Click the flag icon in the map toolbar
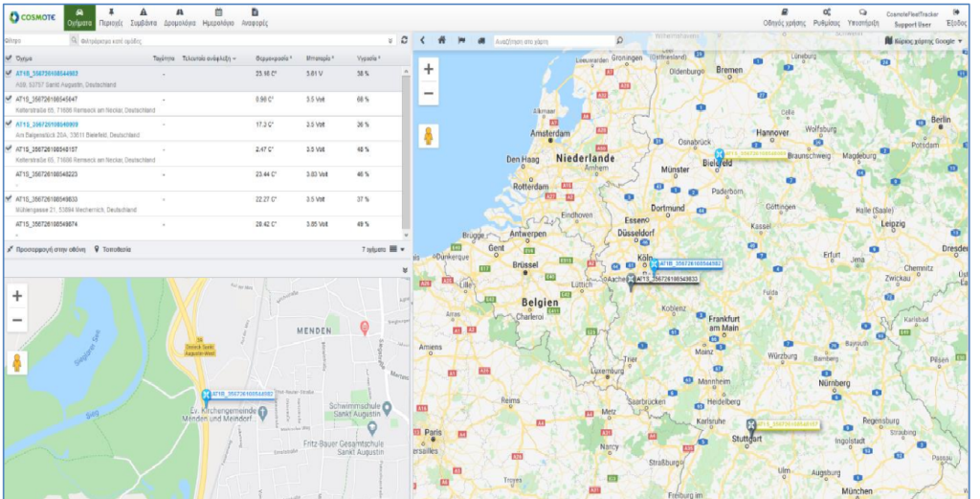 [460, 40]
